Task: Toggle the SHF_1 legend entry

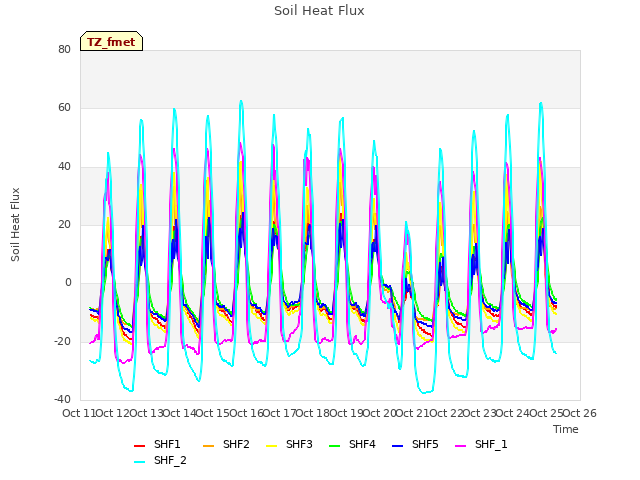Action: pyautogui.click(x=481, y=444)
